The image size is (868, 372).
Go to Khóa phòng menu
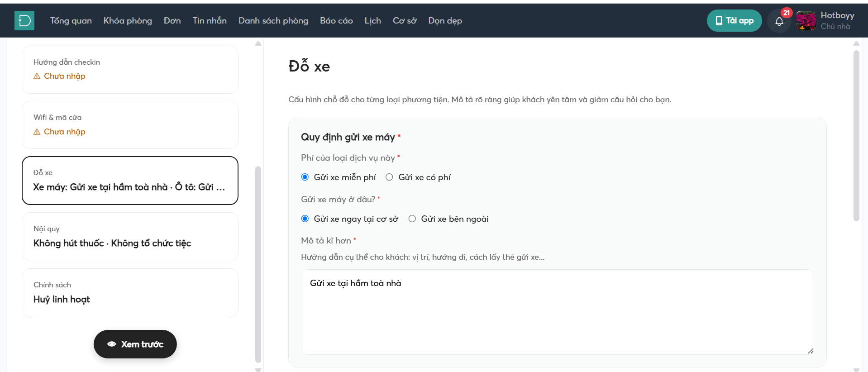pos(128,21)
